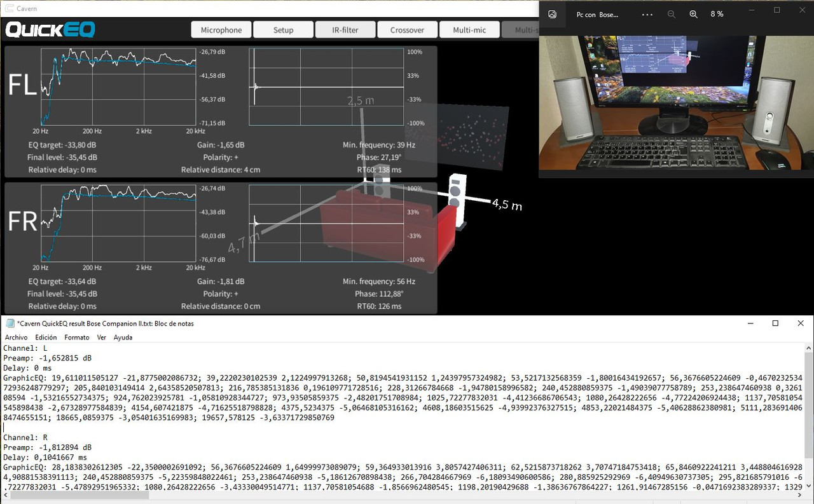The image size is (814, 504).
Task: Click Notepad horizontal scroll left arrow
Action: [5, 494]
